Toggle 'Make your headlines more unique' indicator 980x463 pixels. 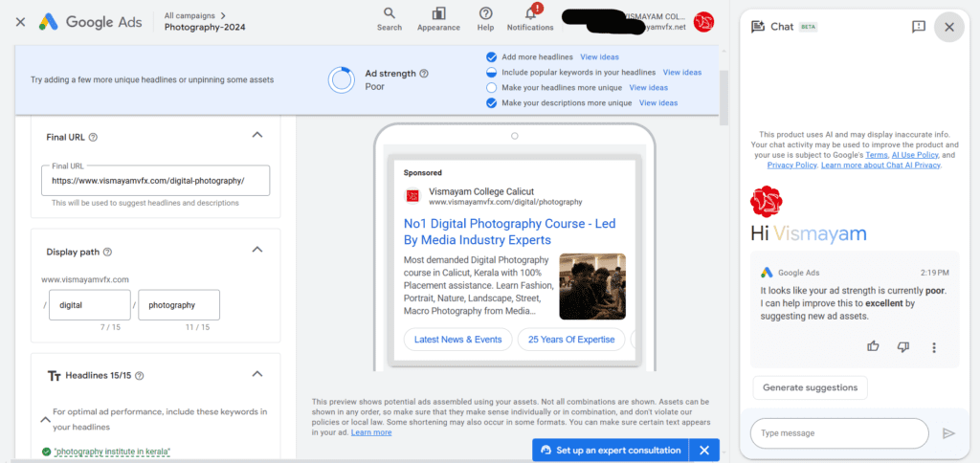(x=491, y=87)
